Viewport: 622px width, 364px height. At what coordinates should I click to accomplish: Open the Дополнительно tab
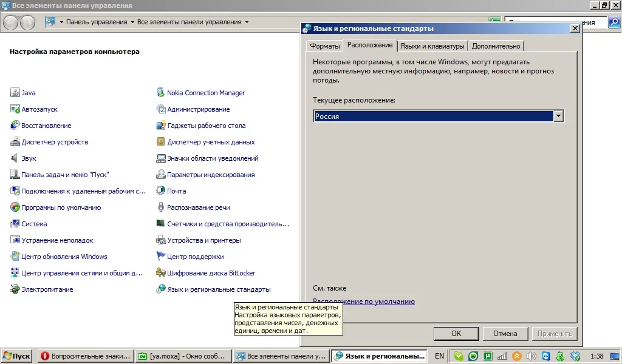[x=496, y=46]
